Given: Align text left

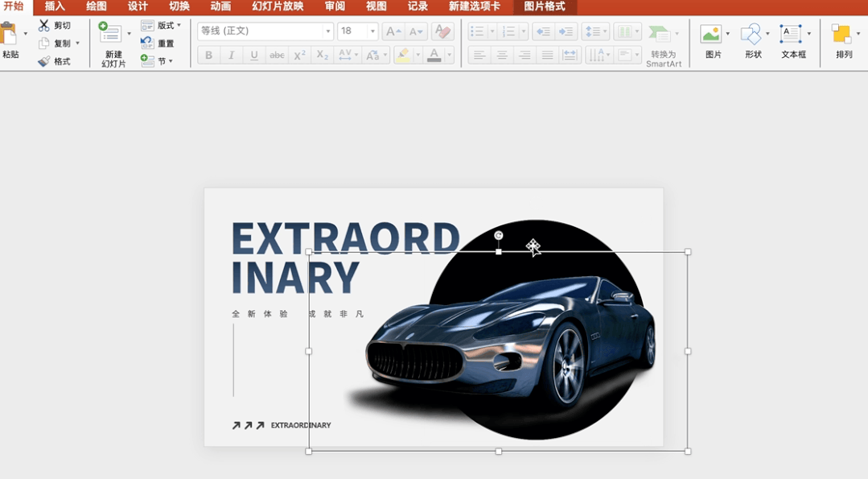Looking at the screenshot, I should (479, 55).
